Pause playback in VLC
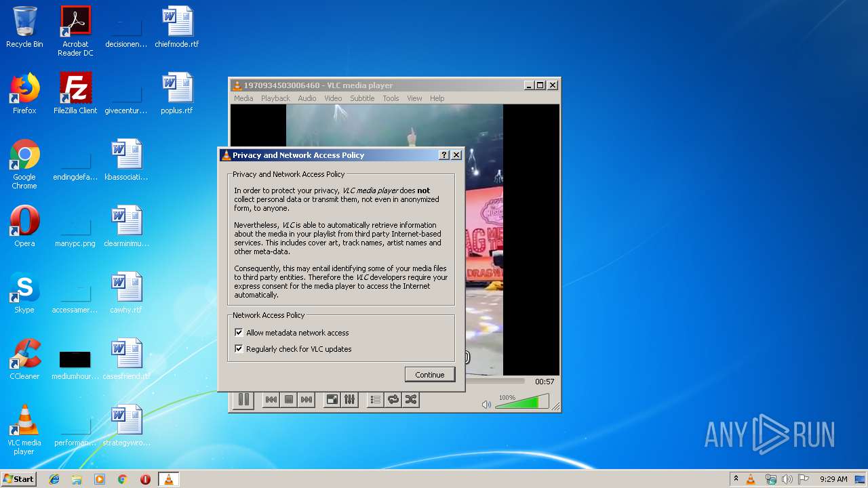This screenshot has height=488, width=868. click(243, 400)
